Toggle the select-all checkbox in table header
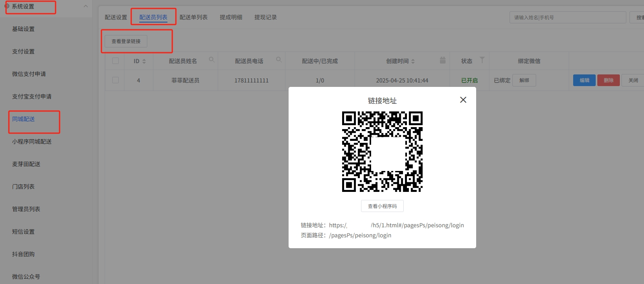This screenshot has height=284, width=644. [x=116, y=61]
